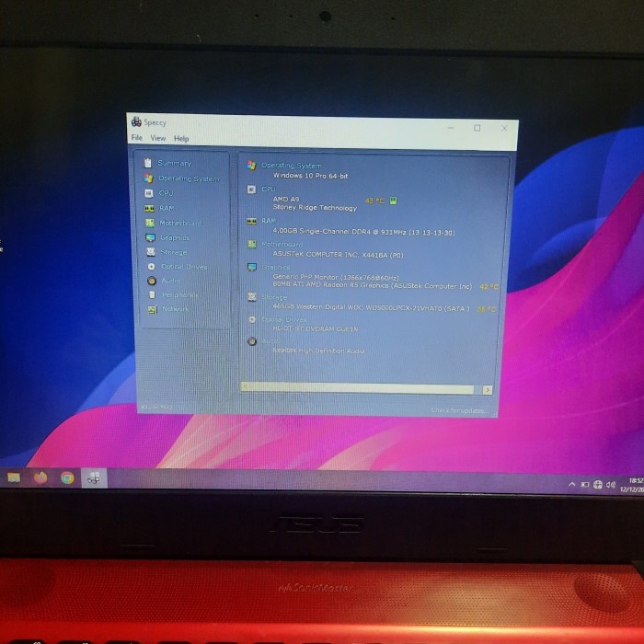Click the Windows flag icon beside sidebar Operating System
Screen dimensions: 644x644
(148, 178)
